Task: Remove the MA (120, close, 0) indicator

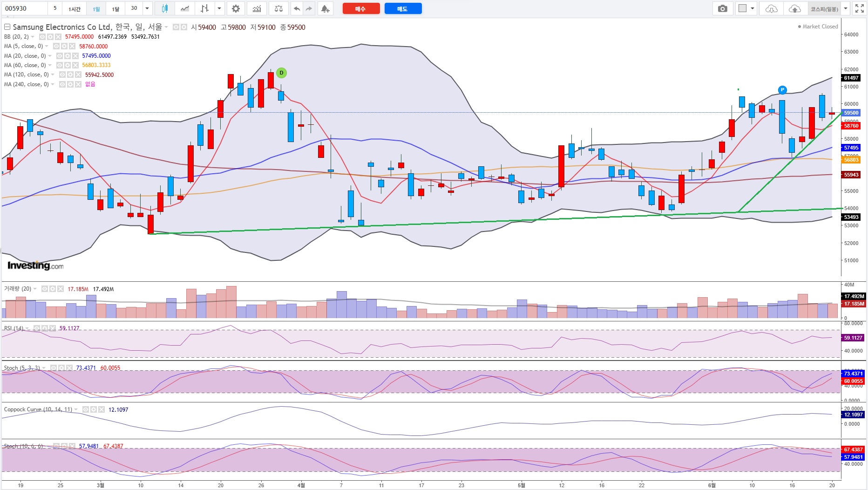Action: (78, 75)
